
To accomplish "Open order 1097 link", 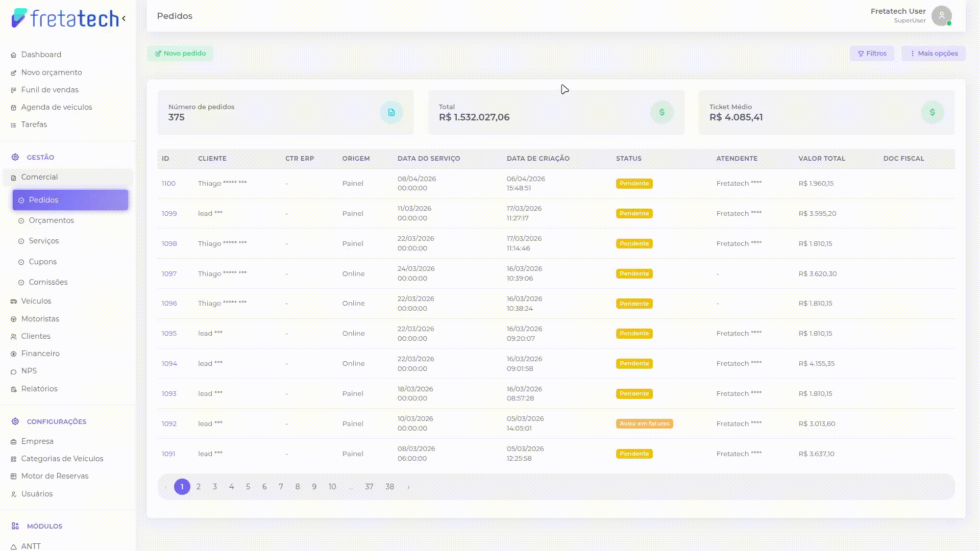I will [x=169, y=274].
